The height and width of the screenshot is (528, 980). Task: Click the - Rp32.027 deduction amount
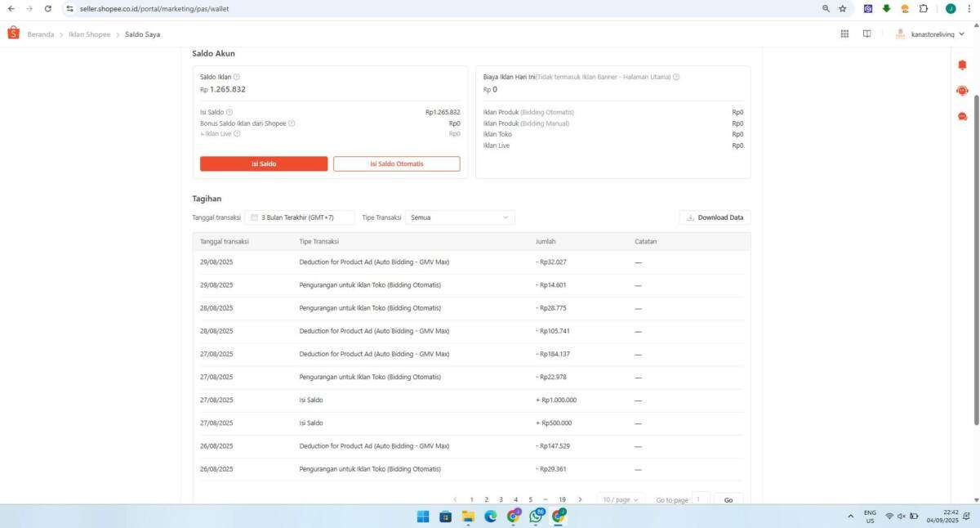coord(551,262)
